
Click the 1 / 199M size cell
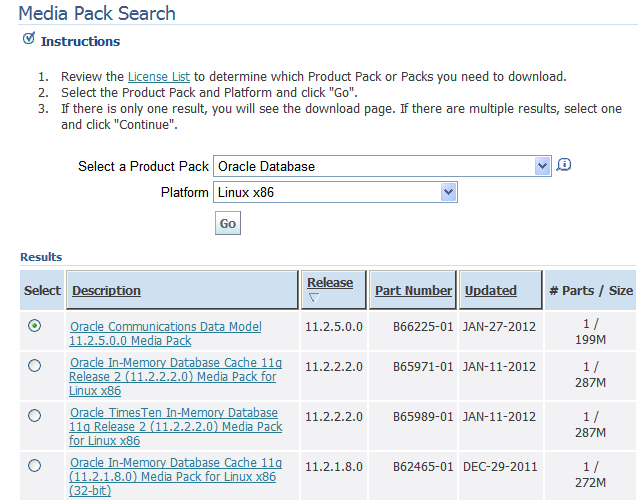pos(591,332)
